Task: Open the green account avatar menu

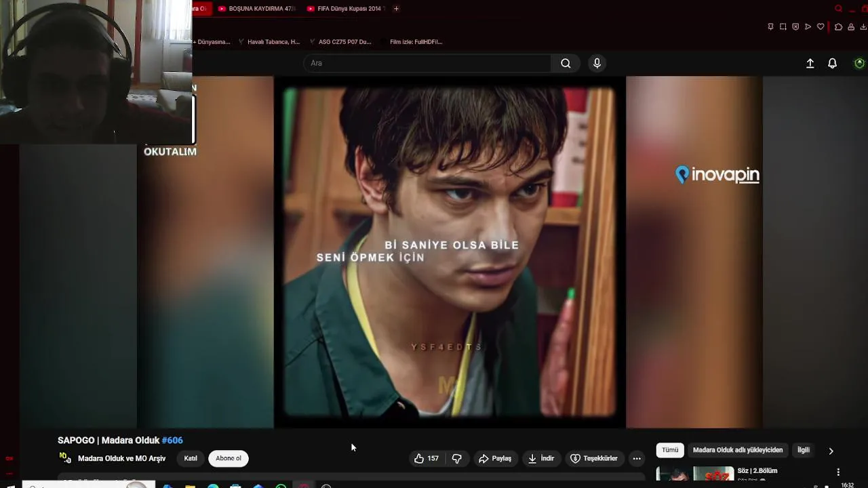Action: point(859,63)
